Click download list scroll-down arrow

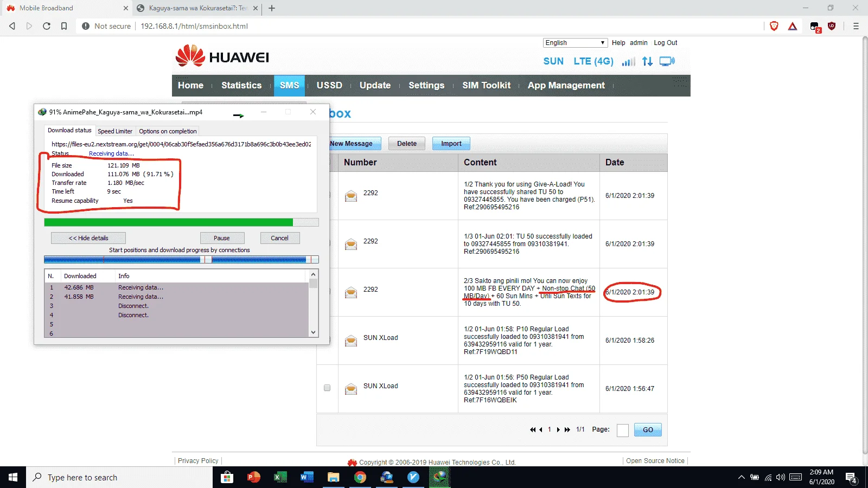click(313, 332)
